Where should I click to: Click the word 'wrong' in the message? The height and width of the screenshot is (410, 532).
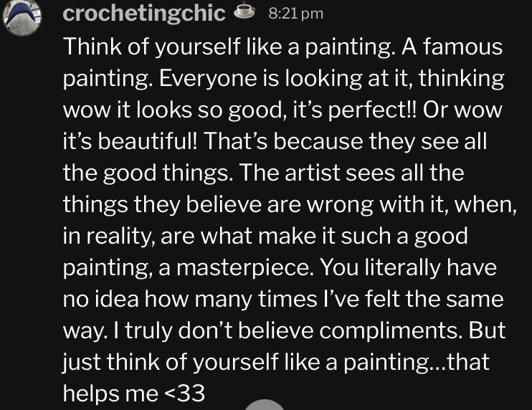tap(341, 205)
